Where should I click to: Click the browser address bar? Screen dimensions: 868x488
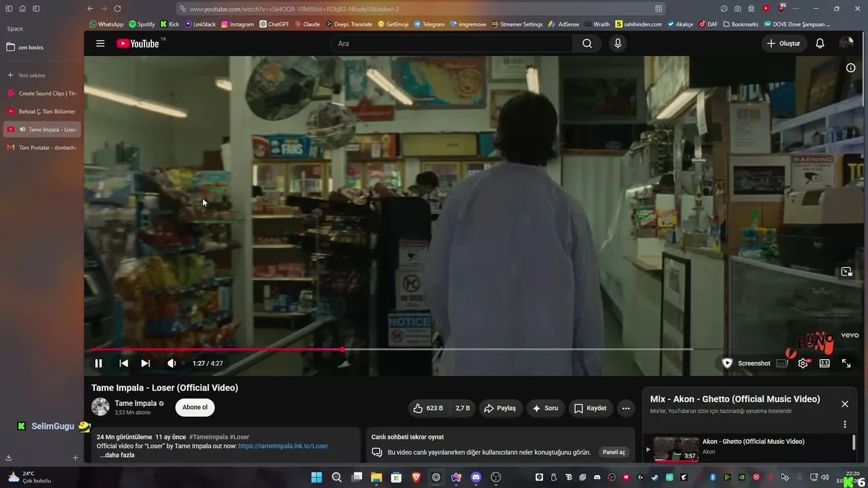tap(420, 9)
